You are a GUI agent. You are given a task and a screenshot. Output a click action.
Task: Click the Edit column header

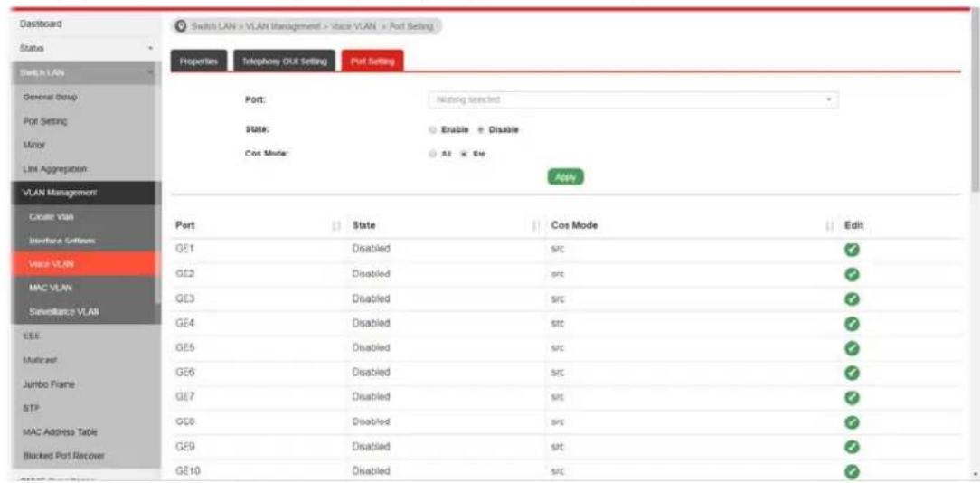click(853, 224)
